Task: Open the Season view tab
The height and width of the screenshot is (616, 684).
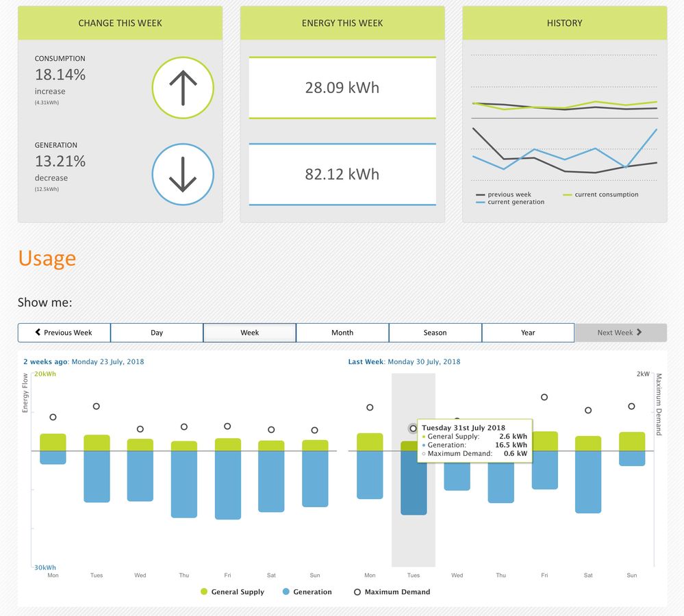Action: (435, 333)
